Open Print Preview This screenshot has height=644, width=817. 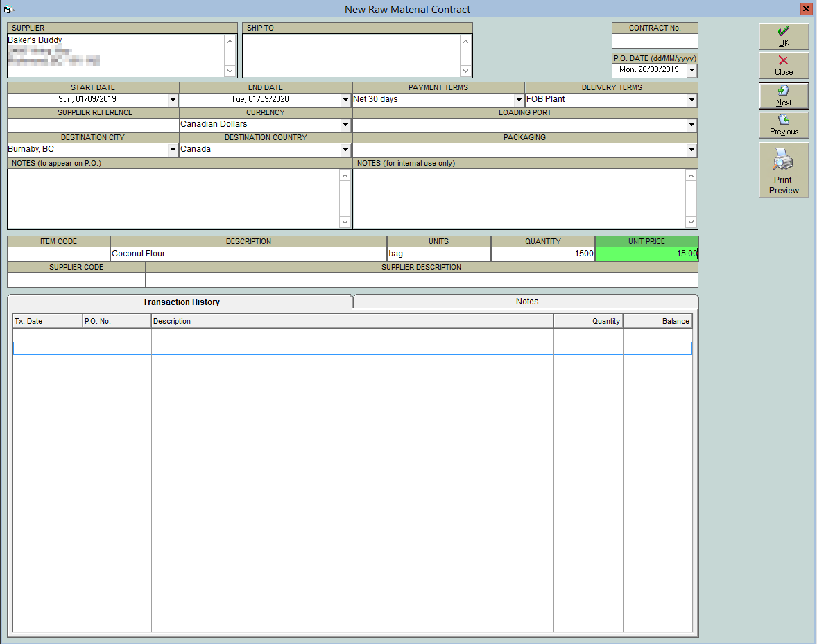(784, 171)
